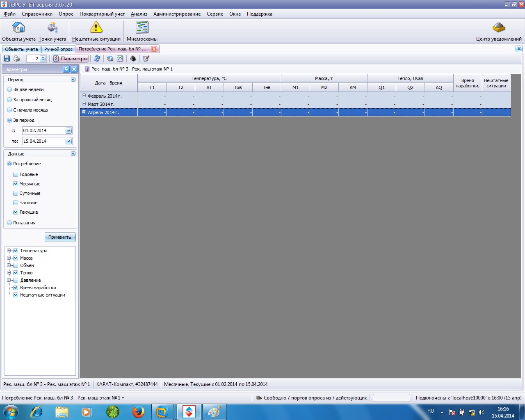
Task: Open the Опрос menu
Action: pyautogui.click(x=66, y=14)
